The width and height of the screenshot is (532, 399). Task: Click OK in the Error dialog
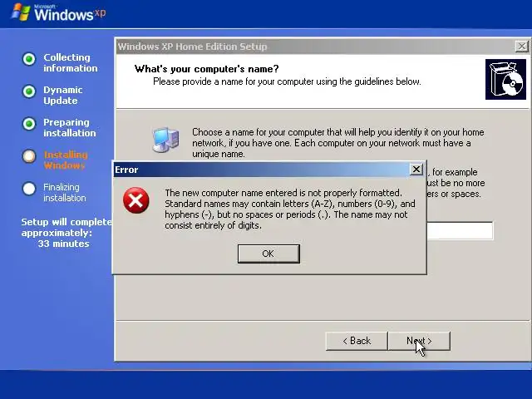[268, 254]
